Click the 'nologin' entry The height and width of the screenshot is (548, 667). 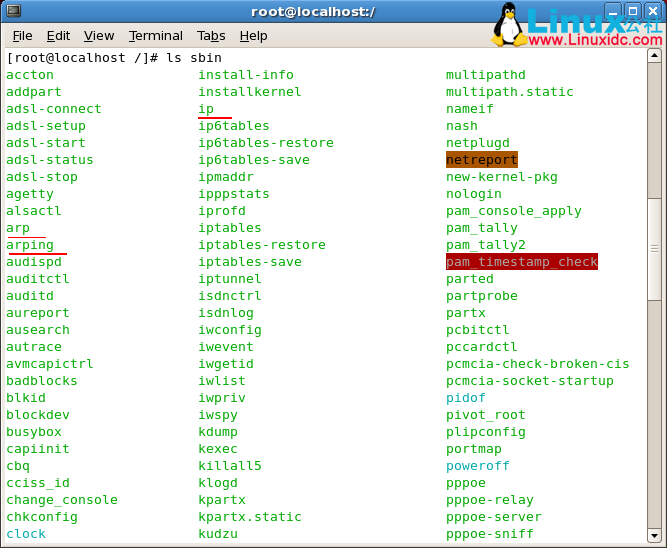tap(474, 194)
